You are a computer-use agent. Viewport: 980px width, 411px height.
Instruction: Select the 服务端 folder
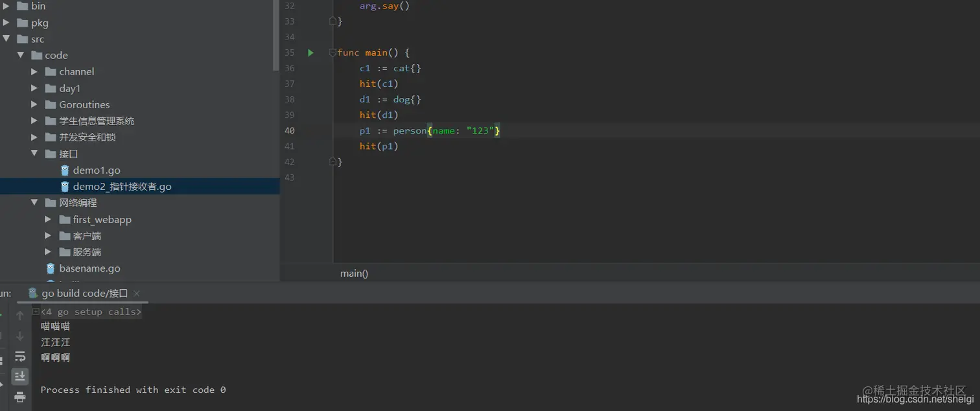coord(87,252)
